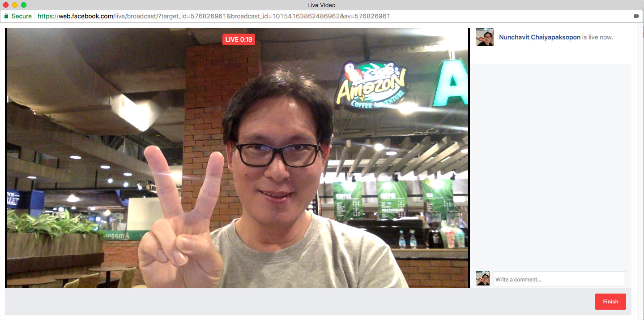Image resolution: width=644 pixels, height=320 pixels.
Task: Click the broadcaster profile thumbnail beside name
Action: [x=485, y=37]
